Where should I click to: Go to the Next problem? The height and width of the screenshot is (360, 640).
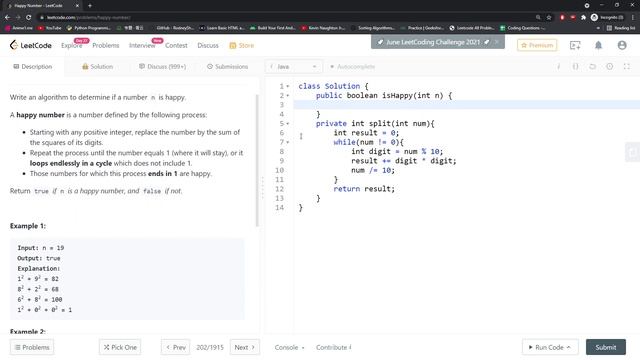244,347
